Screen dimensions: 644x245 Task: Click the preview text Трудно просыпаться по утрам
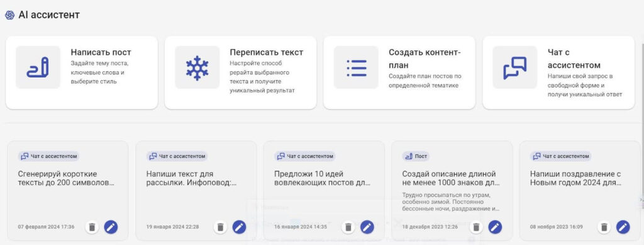(x=451, y=202)
